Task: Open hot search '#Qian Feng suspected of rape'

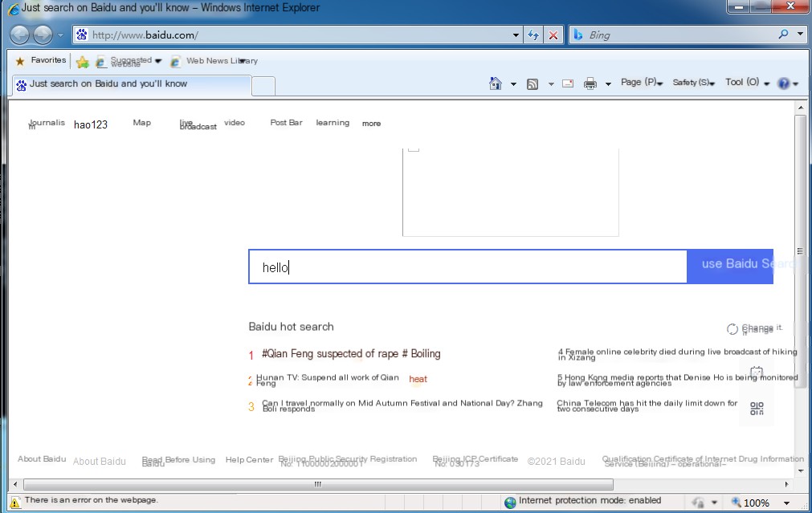Action: tap(351, 354)
